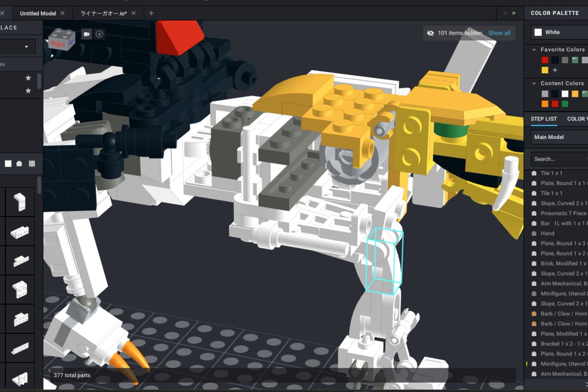Viewport: 588px width, 392px height.
Task: Click the brick icon beside Pneumatic T Piece
Action: click(534, 213)
